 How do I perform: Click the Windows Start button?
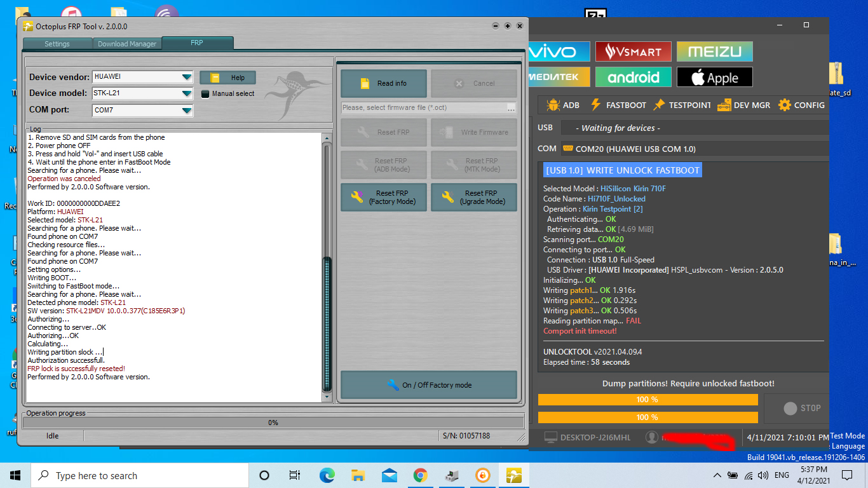[x=15, y=475]
